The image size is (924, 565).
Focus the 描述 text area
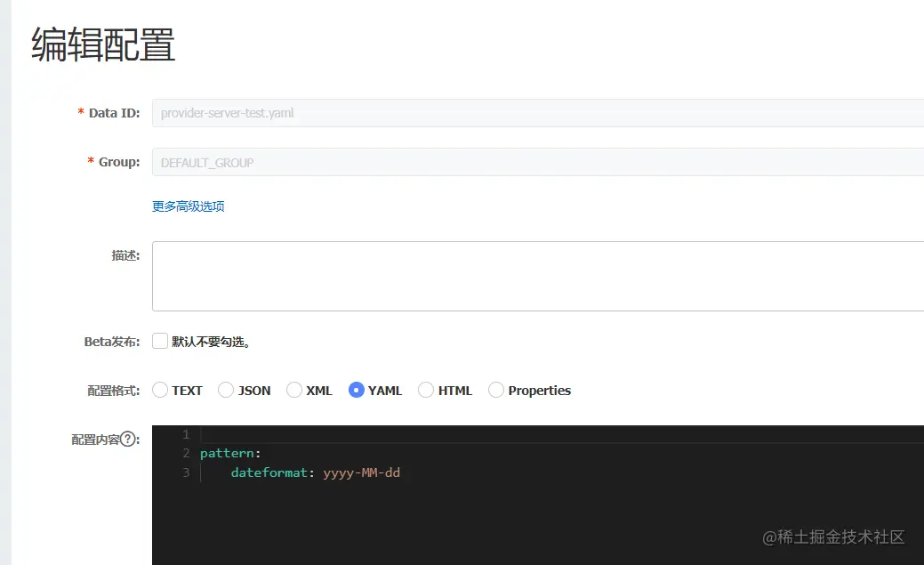coord(538,276)
